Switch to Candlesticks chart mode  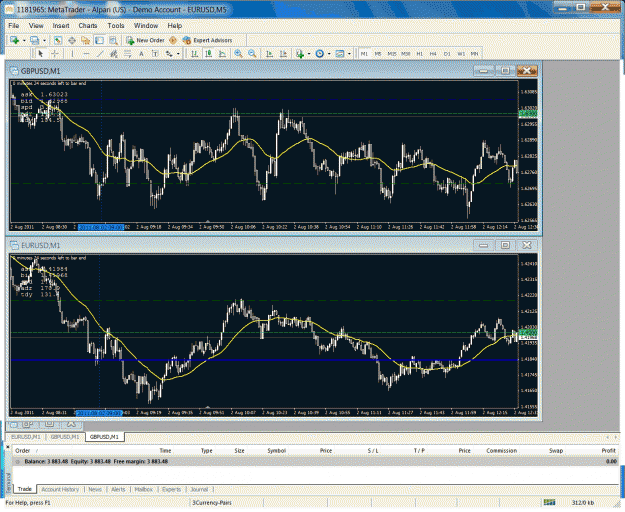[208, 54]
